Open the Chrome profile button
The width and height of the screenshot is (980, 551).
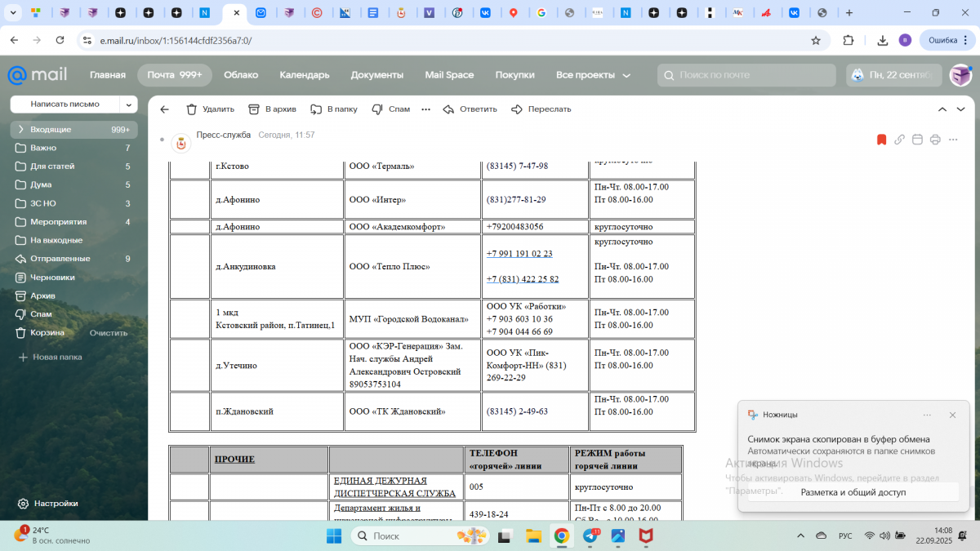905,40
